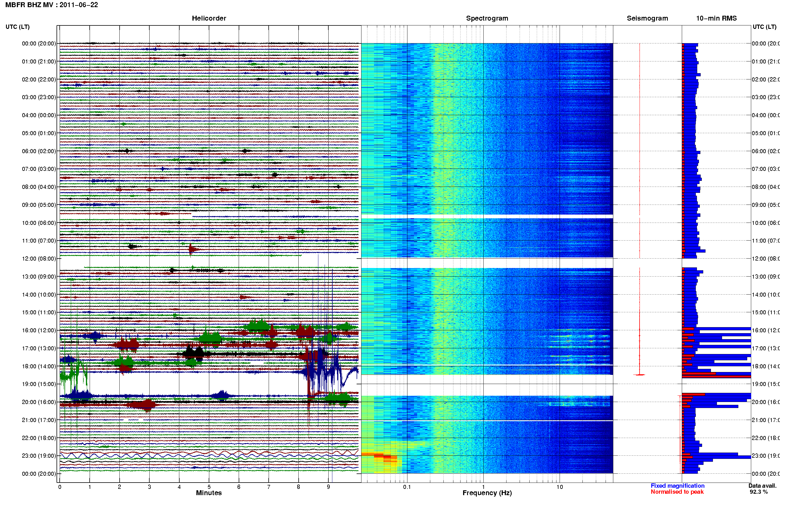
Task: Click the left time label '23:00 (19:00)'
Action: tap(39, 456)
